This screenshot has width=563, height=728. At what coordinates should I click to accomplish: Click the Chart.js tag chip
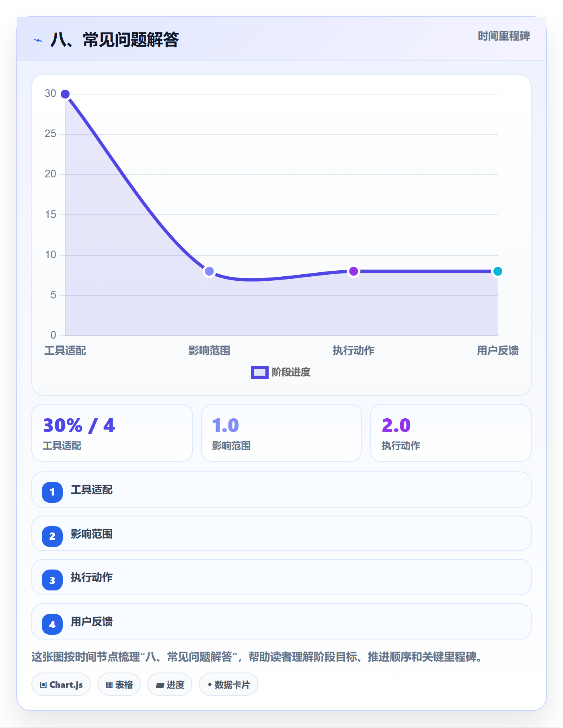point(61,684)
